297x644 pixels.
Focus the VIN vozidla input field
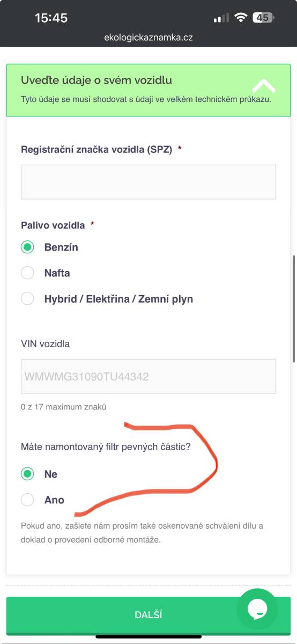[148, 376]
